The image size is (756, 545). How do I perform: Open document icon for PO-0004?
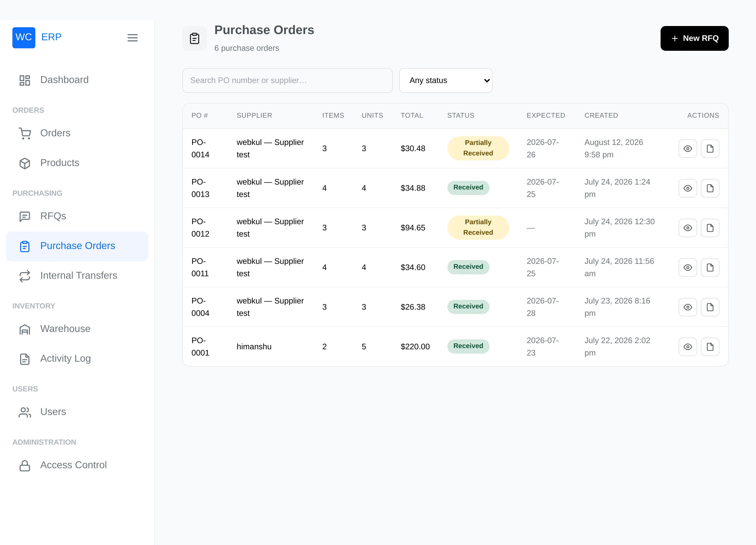(710, 307)
